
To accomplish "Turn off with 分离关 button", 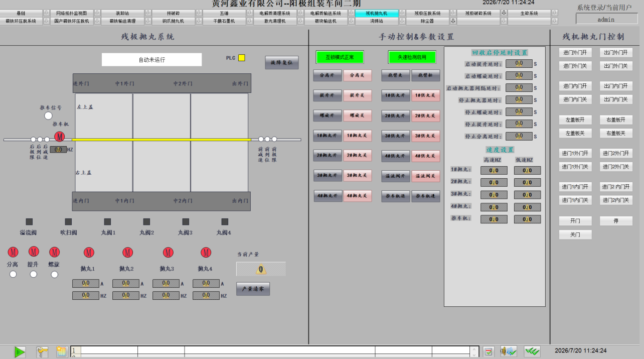I will (x=358, y=75).
